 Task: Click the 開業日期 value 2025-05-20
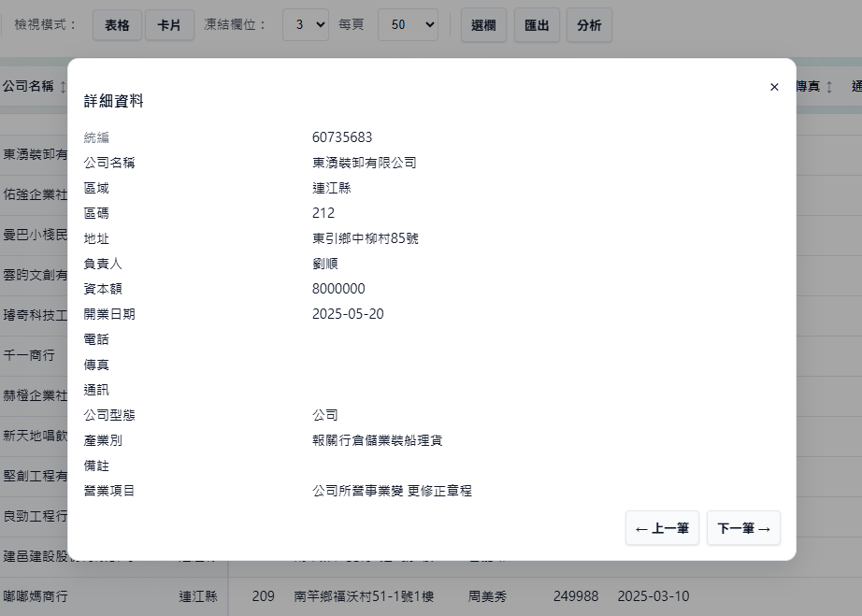coord(348,314)
